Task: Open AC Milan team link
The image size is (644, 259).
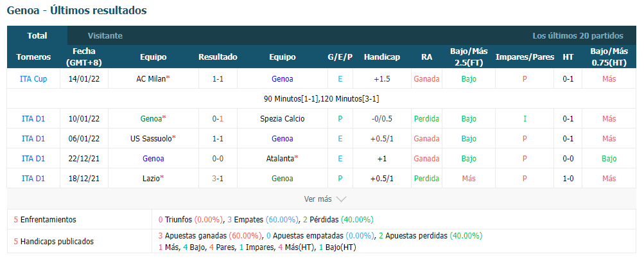Action: 151,79
